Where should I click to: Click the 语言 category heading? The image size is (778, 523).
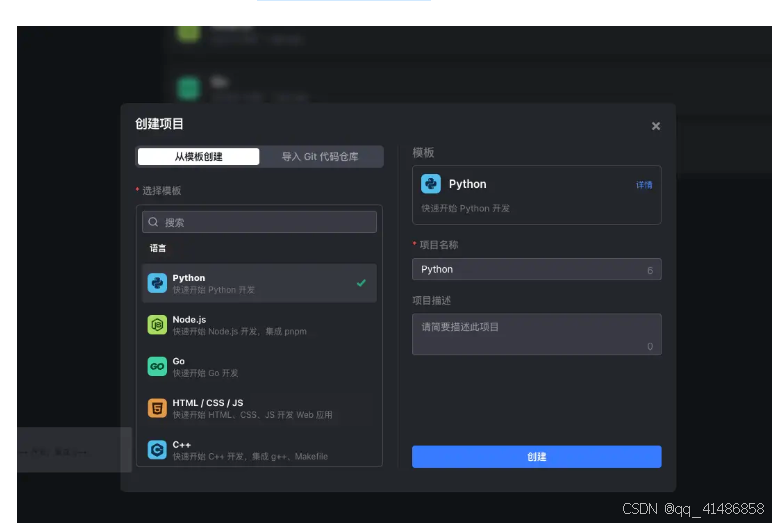coord(158,248)
